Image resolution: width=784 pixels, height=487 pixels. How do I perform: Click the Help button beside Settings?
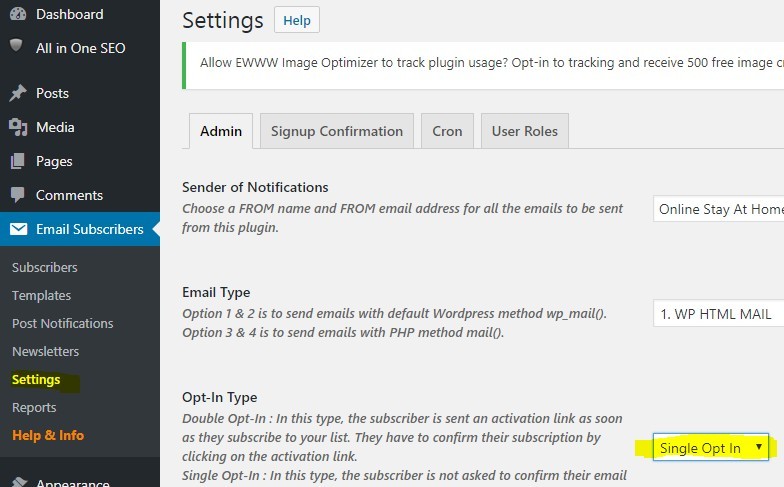point(296,20)
